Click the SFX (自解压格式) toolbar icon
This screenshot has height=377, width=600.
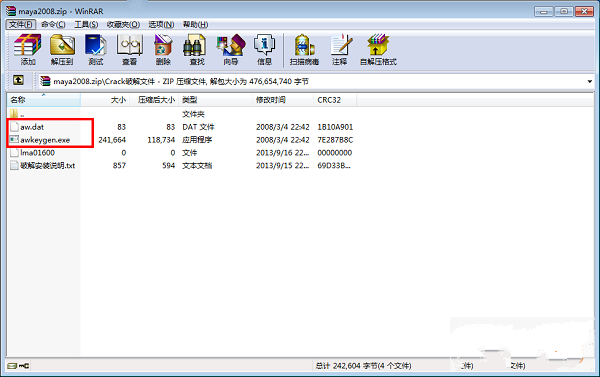click(x=378, y=49)
